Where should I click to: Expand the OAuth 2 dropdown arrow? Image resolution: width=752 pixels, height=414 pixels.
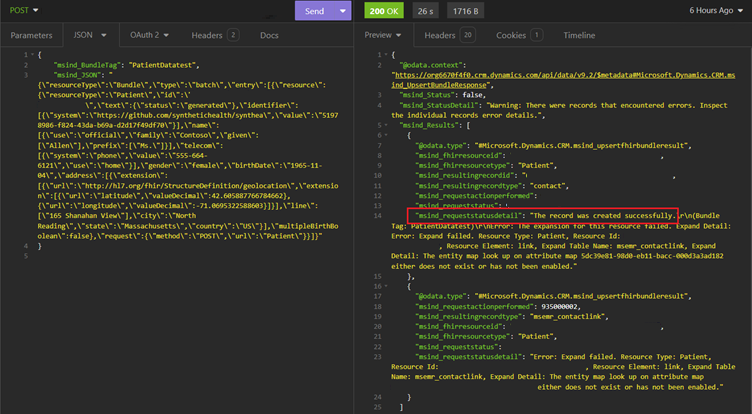pos(166,35)
